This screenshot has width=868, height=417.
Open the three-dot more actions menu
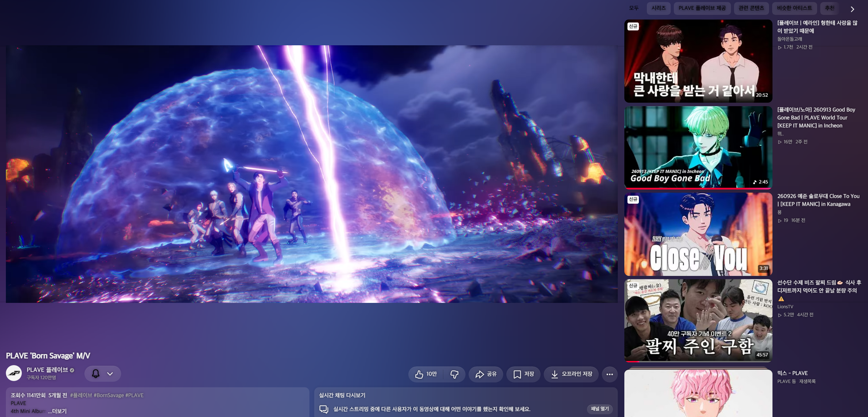pyautogui.click(x=610, y=374)
